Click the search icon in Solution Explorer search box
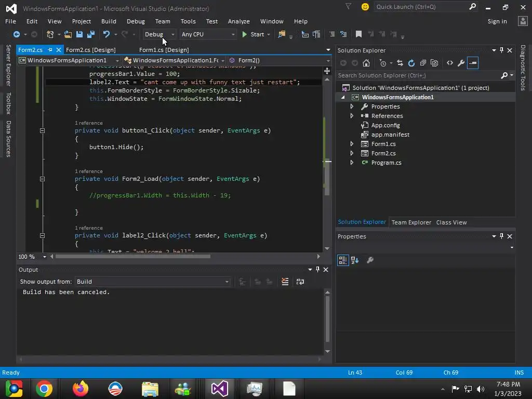Viewport: 532px width, 399px height. coord(504,75)
